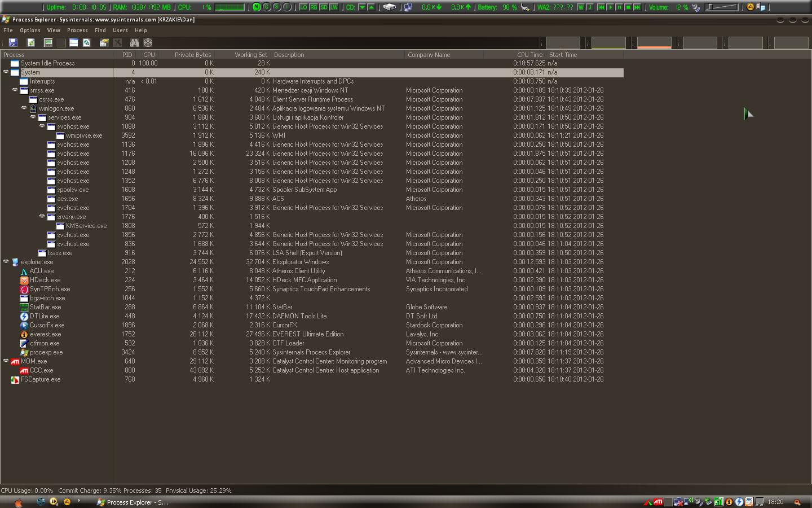Click the FSCapture.exe process icon

coord(15,379)
